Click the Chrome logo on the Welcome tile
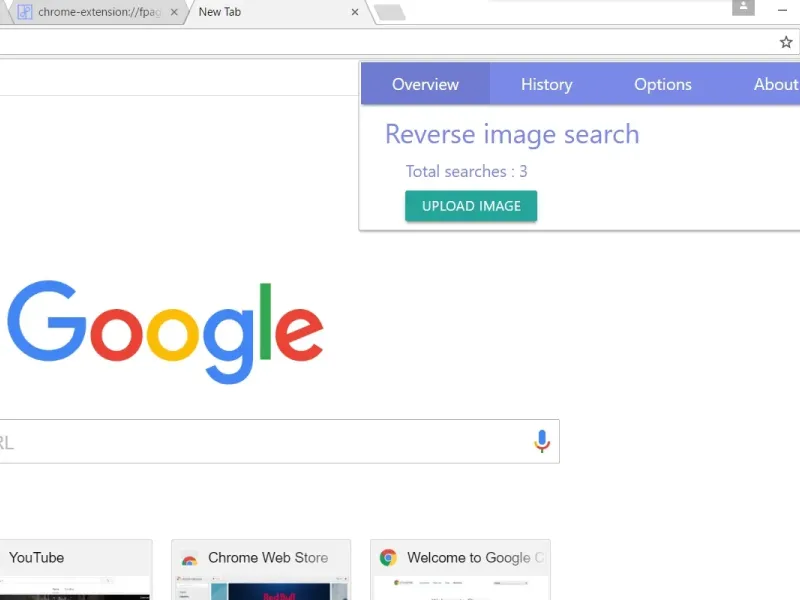Image resolution: width=800 pixels, height=600 pixels. click(x=388, y=558)
